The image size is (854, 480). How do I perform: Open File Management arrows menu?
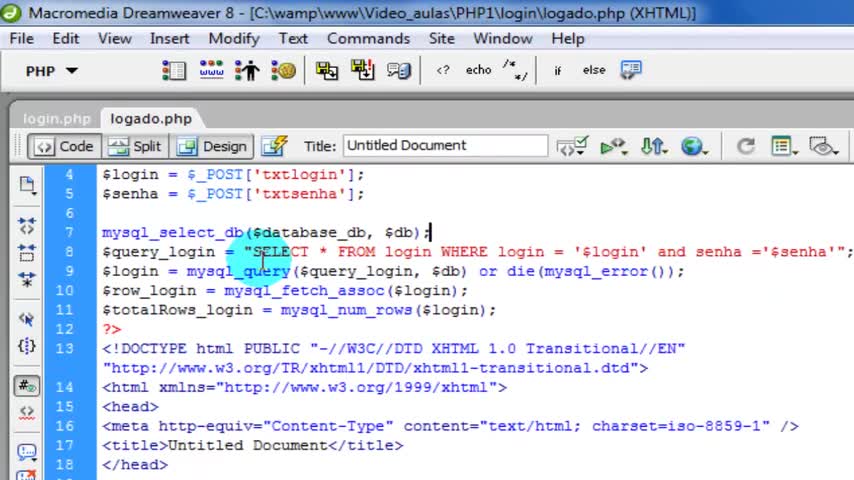(654, 146)
